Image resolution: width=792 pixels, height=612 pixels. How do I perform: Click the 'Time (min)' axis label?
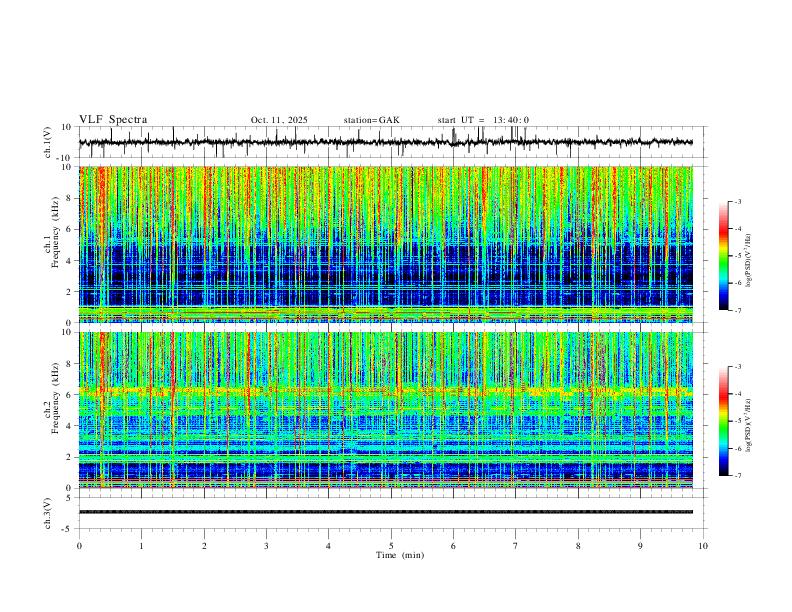400,555
